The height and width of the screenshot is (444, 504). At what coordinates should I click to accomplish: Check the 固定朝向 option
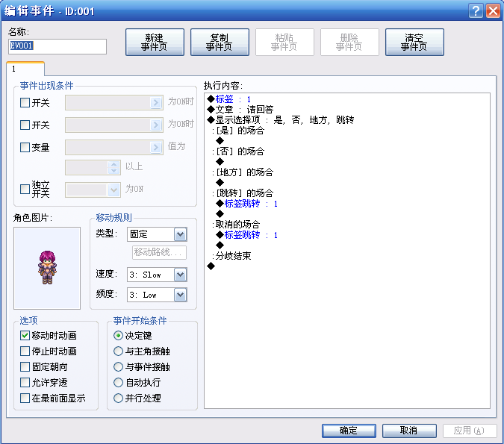(25, 367)
